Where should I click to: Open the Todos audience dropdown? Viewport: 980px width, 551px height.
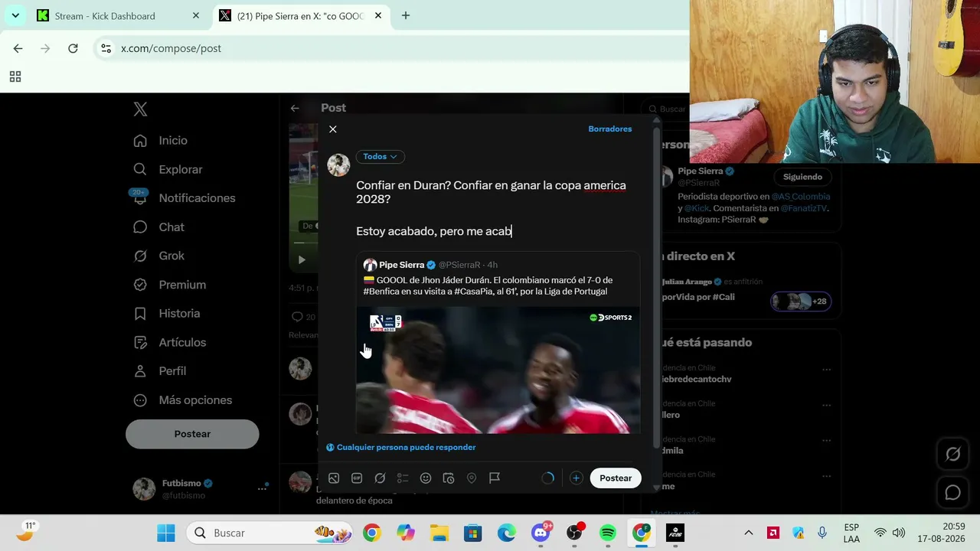click(380, 156)
